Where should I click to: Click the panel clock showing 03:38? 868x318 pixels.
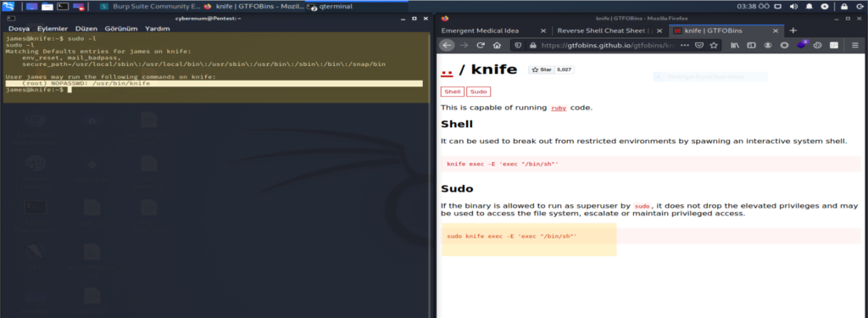(753, 7)
